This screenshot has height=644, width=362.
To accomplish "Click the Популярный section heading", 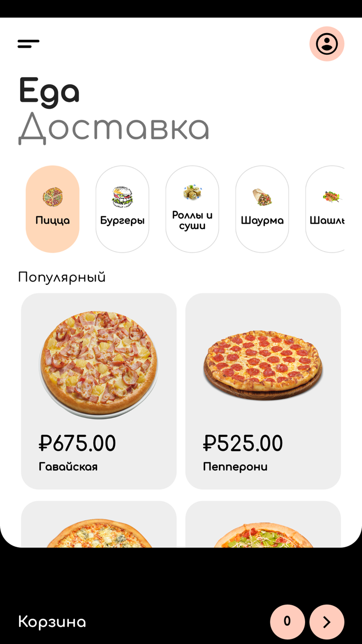I will [x=62, y=277].
